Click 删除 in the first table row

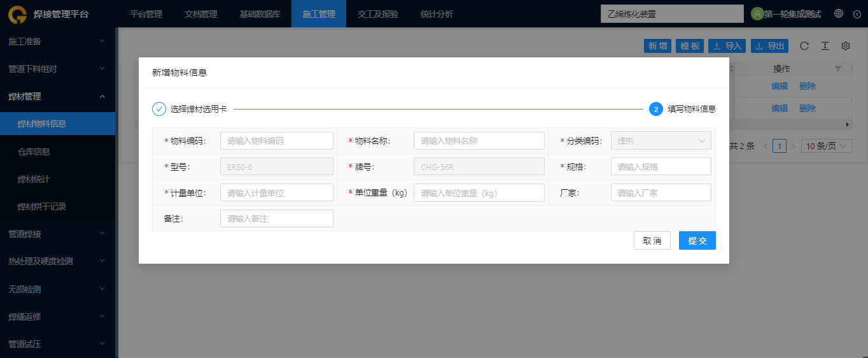tap(808, 86)
